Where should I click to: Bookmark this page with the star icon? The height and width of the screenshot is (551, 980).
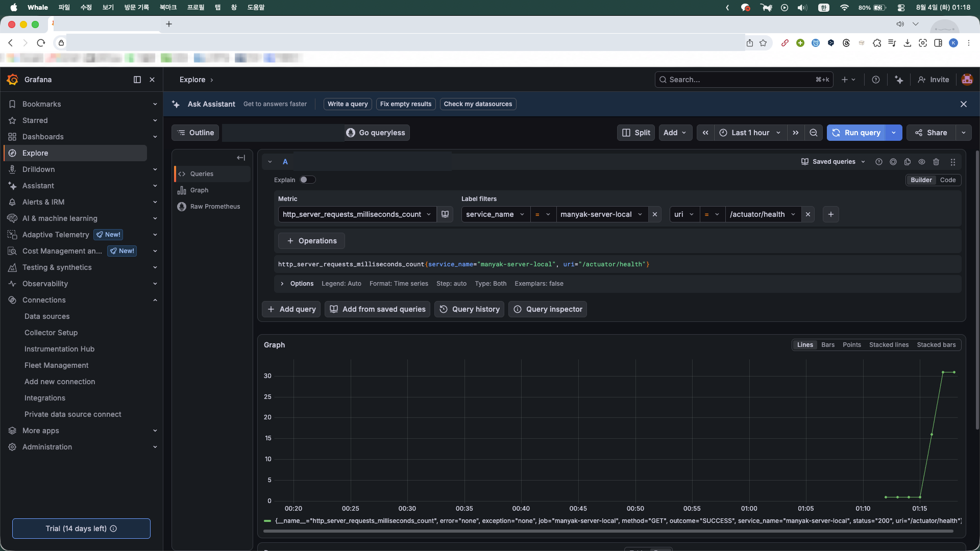point(763,43)
